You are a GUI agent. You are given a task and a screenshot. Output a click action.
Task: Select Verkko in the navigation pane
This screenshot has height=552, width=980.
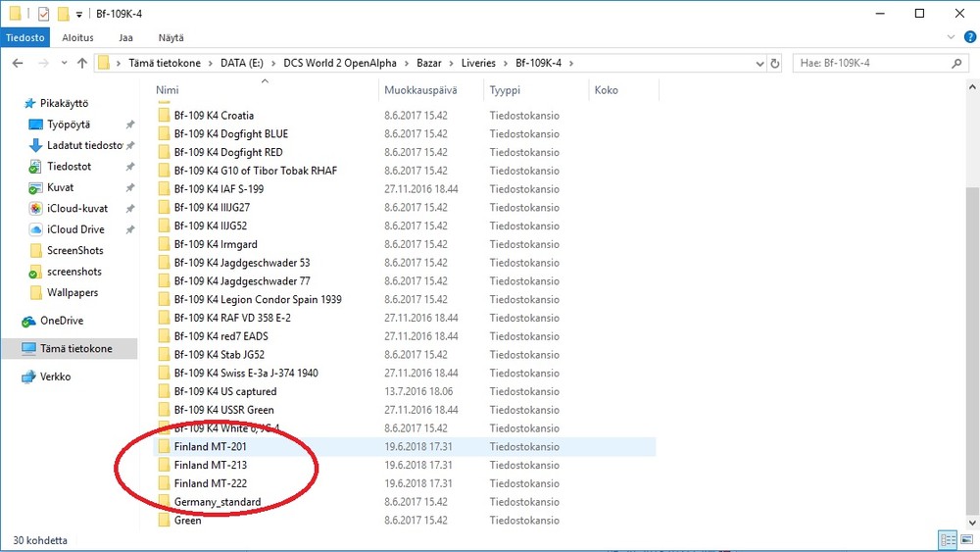(x=55, y=376)
